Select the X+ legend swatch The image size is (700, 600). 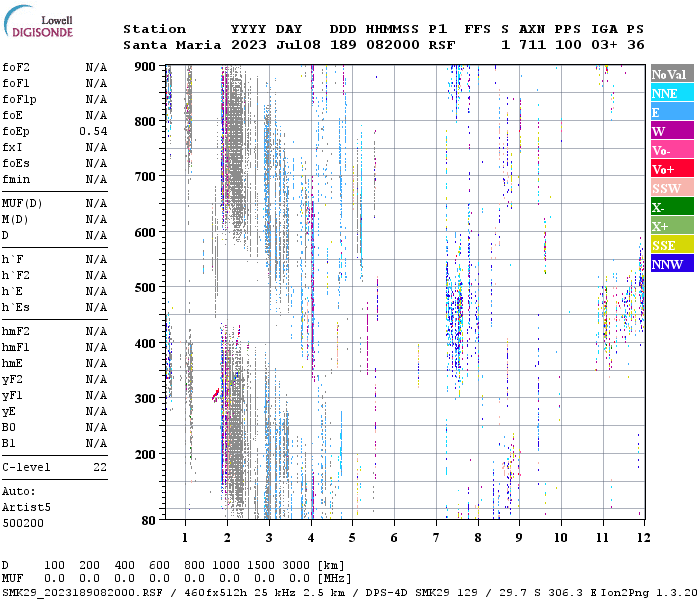click(672, 226)
